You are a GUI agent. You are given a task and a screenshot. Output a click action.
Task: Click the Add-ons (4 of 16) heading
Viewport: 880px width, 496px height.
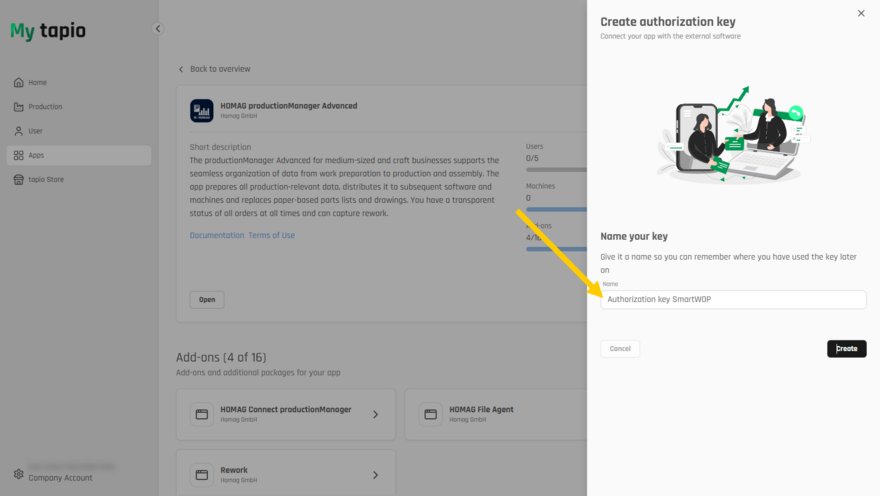pyautogui.click(x=221, y=357)
